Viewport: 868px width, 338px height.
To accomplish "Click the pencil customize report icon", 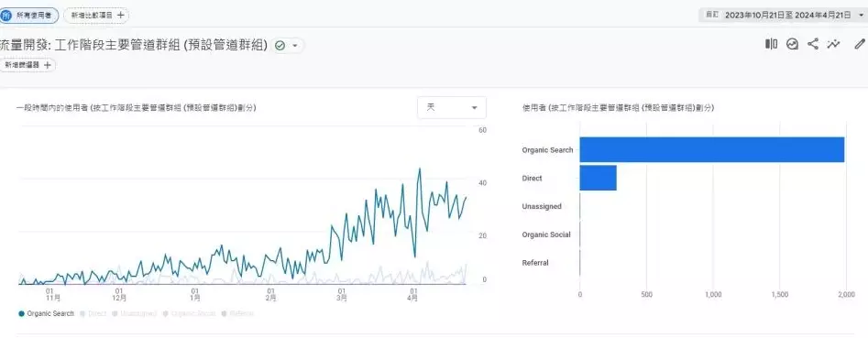I will (859, 44).
